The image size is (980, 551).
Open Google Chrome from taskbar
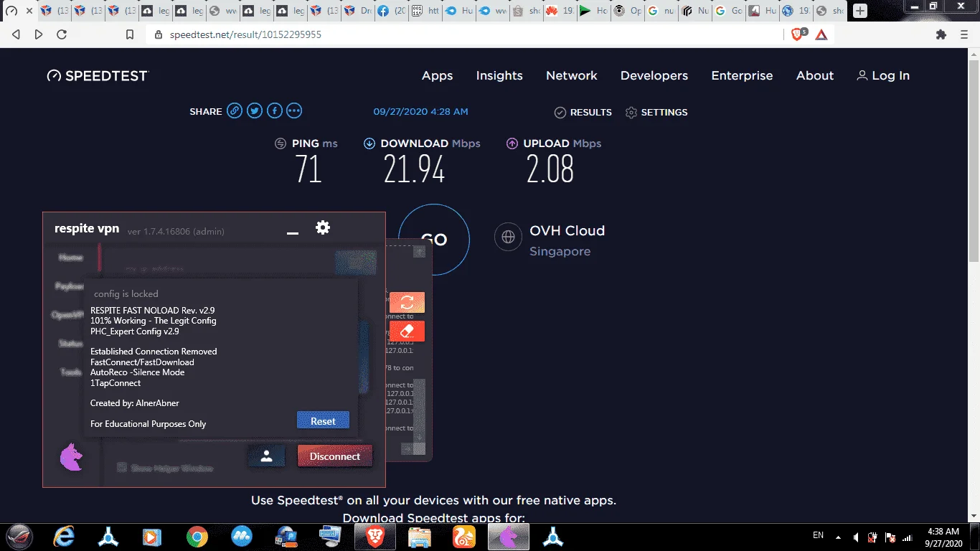[x=197, y=536]
